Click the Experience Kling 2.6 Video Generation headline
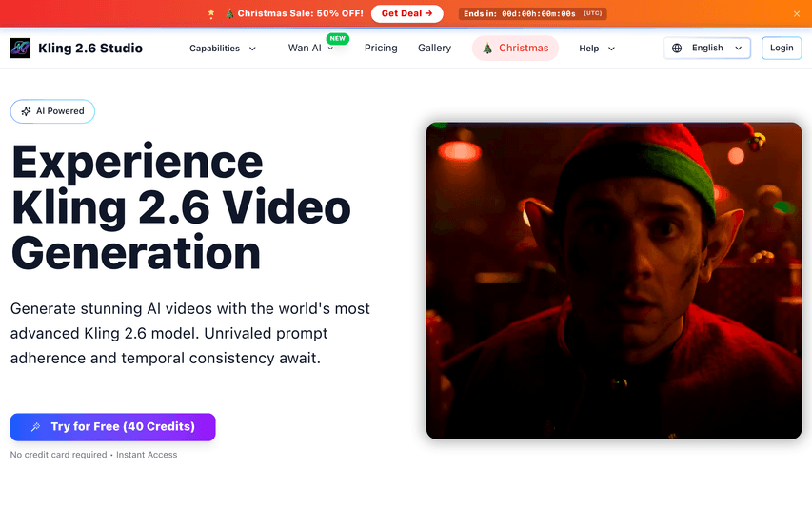 [181, 207]
